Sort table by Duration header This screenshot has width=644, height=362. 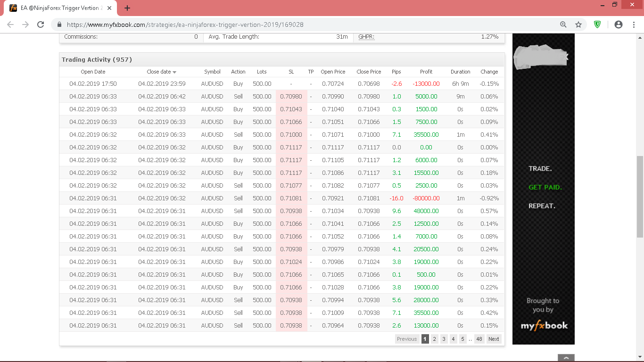(x=460, y=72)
